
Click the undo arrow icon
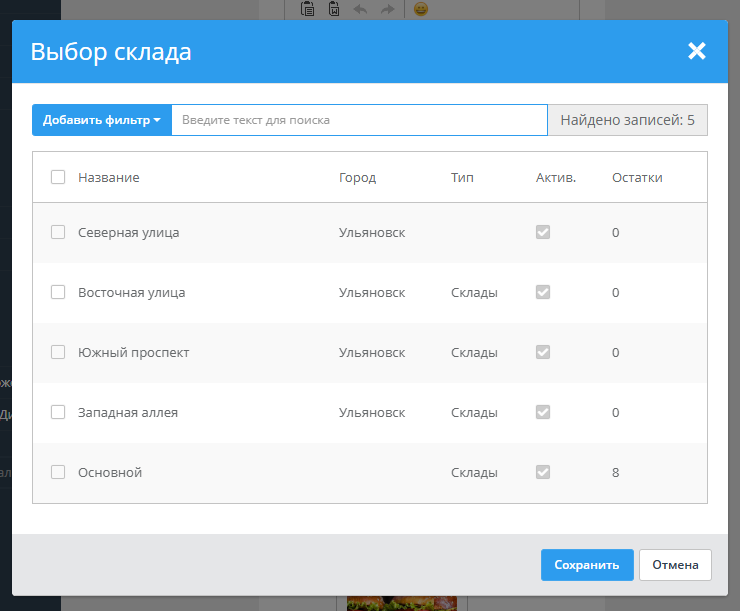click(361, 9)
